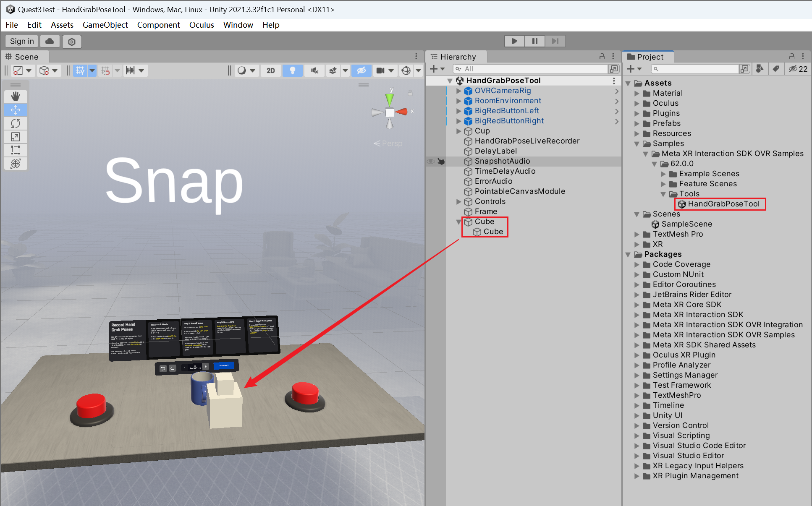
Task: Open shading mode sphere dropdown
Action: point(246,70)
